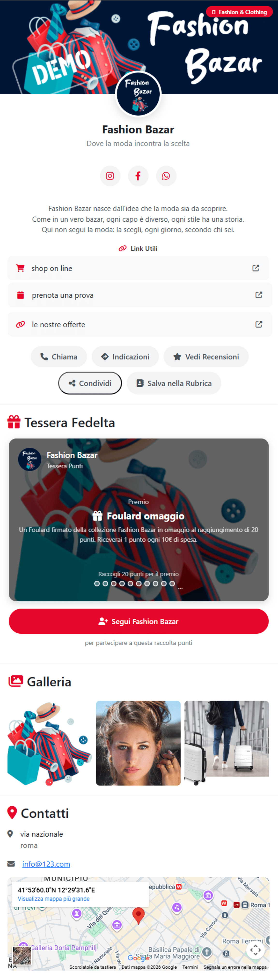278x980 pixels.
Task: Open the striped jacket gallery image
Action: [50, 743]
